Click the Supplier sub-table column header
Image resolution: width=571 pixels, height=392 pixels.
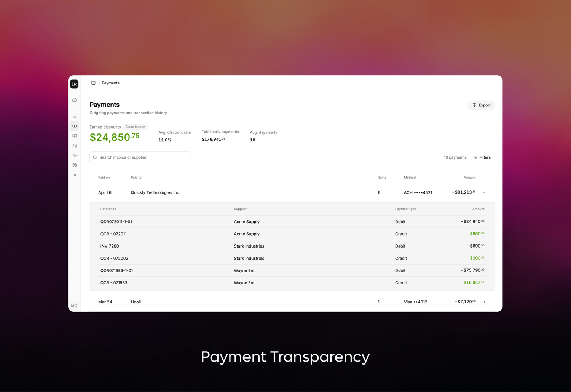tap(240, 209)
